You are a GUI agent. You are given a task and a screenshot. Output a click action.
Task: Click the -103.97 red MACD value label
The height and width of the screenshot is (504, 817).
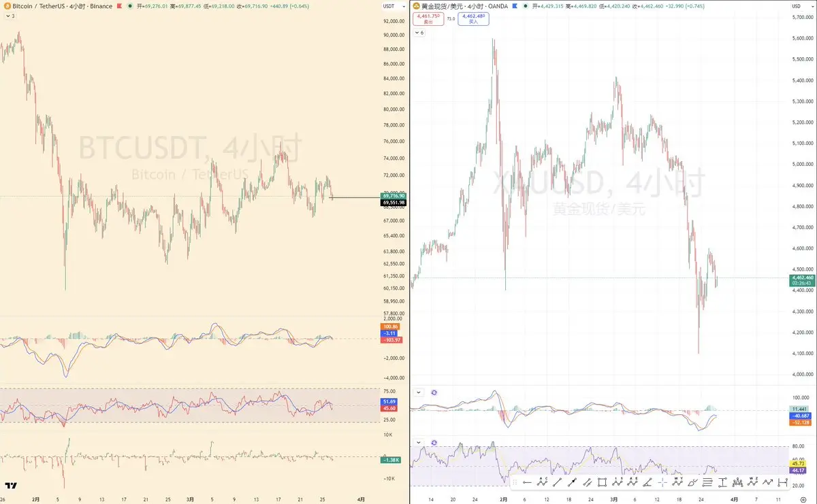(x=391, y=339)
